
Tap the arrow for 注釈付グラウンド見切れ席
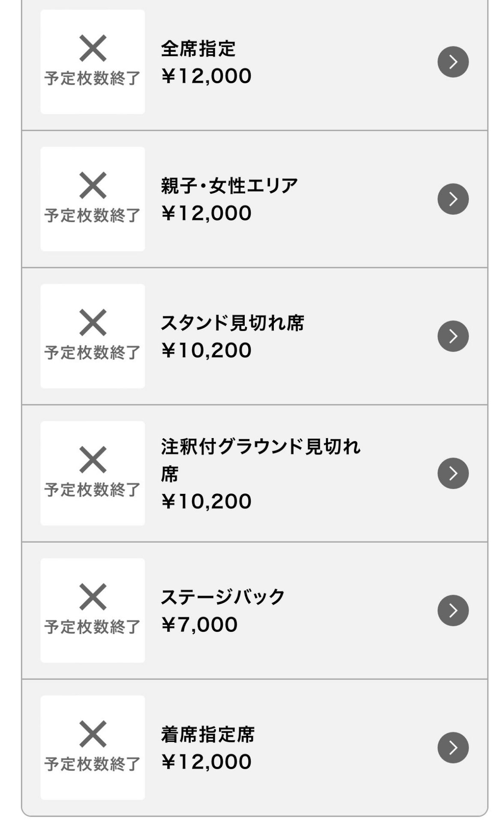point(453,473)
